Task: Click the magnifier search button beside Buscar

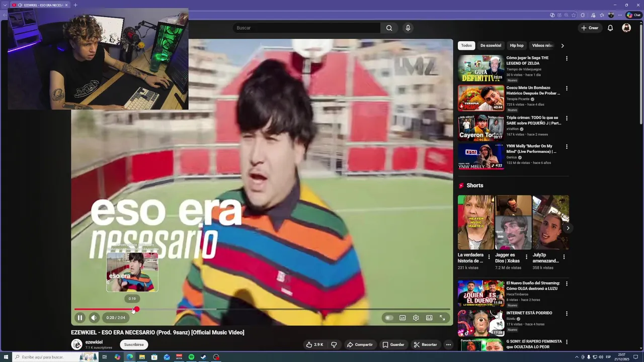Action: pyautogui.click(x=389, y=28)
